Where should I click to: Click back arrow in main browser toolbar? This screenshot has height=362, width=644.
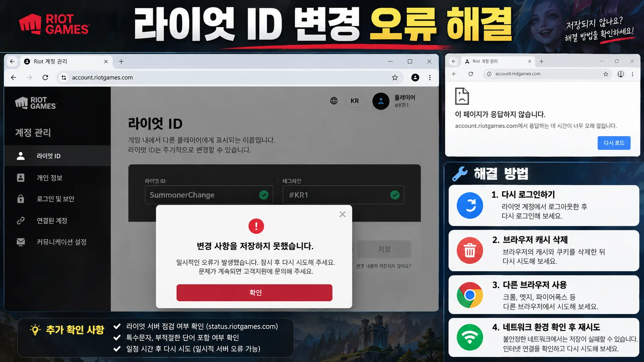click(x=13, y=77)
